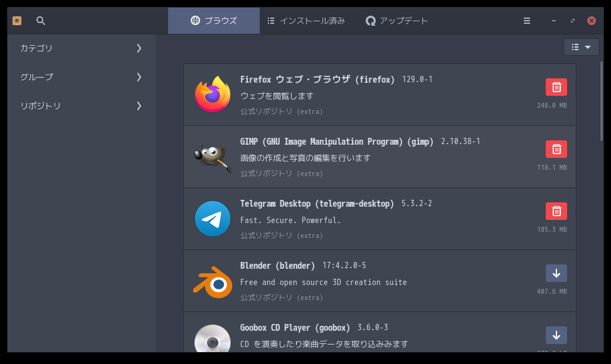The height and width of the screenshot is (364, 611).
Task: Click the vertical scrollbar of package list
Action: click(601, 101)
